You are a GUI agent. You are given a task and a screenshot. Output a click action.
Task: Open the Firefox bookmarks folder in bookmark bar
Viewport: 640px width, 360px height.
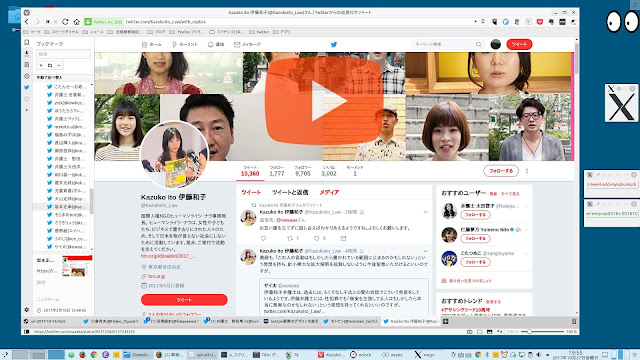tap(186, 32)
